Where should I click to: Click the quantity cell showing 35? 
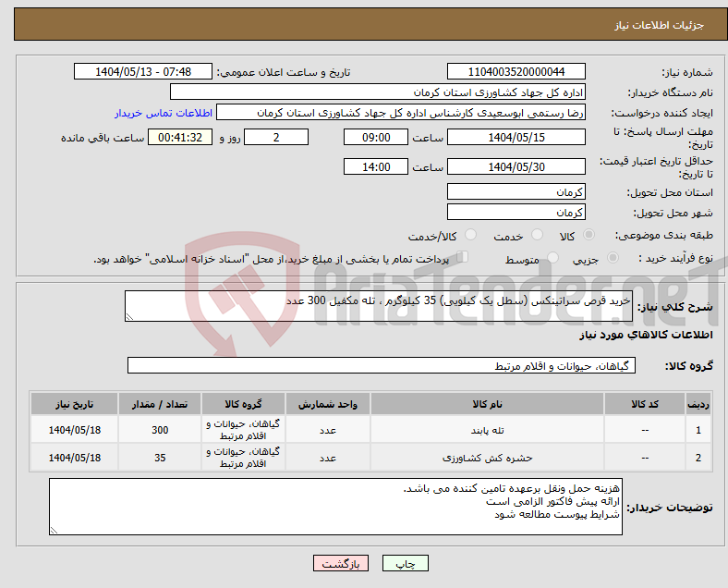click(160, 458)
